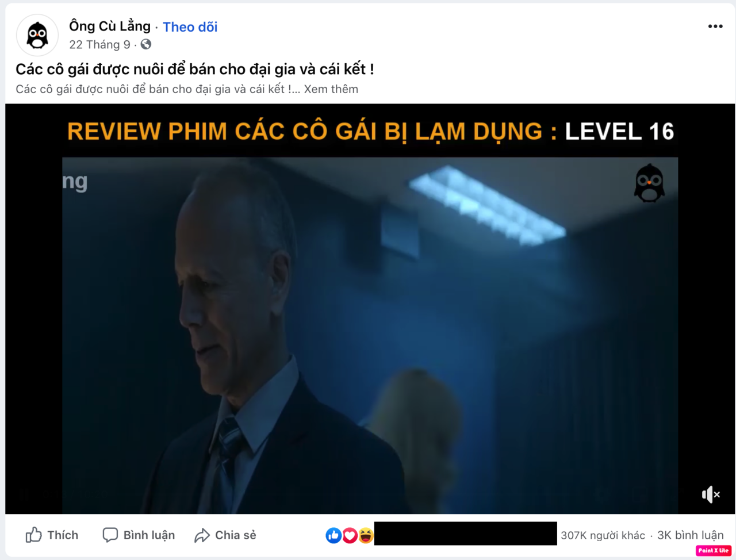Open the 22 Tháng 9 post timestamp
Viewport: 736px width, 560px height.
(x=99, y=45)
